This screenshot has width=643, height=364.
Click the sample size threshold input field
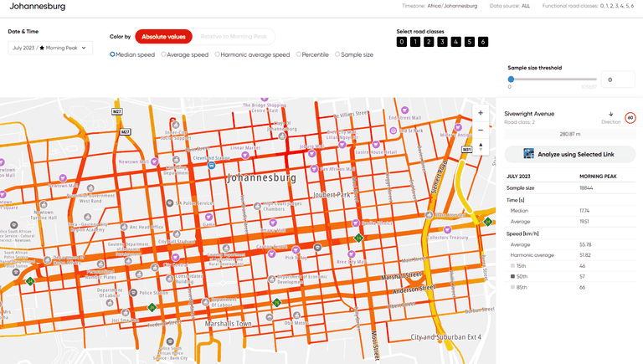pyautogui.click(x=619, y=79)
